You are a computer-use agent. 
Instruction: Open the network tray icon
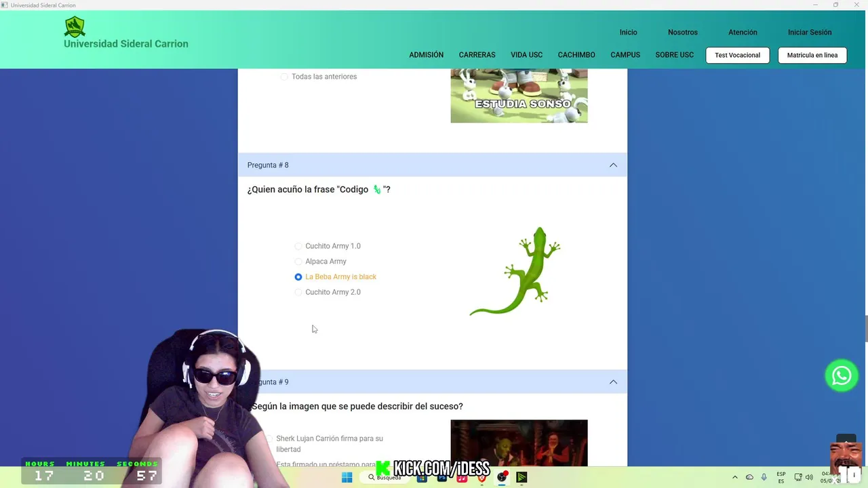pyautogui.click(x=798, y=477)
